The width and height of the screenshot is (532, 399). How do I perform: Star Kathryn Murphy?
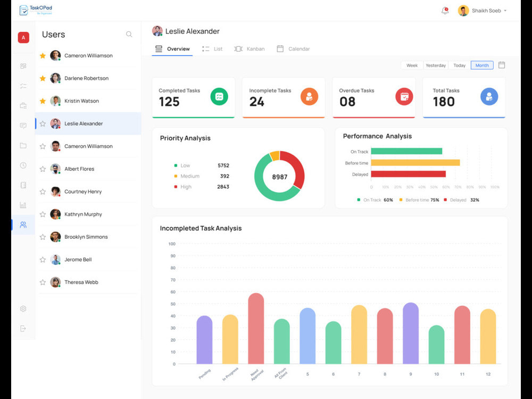43,214
